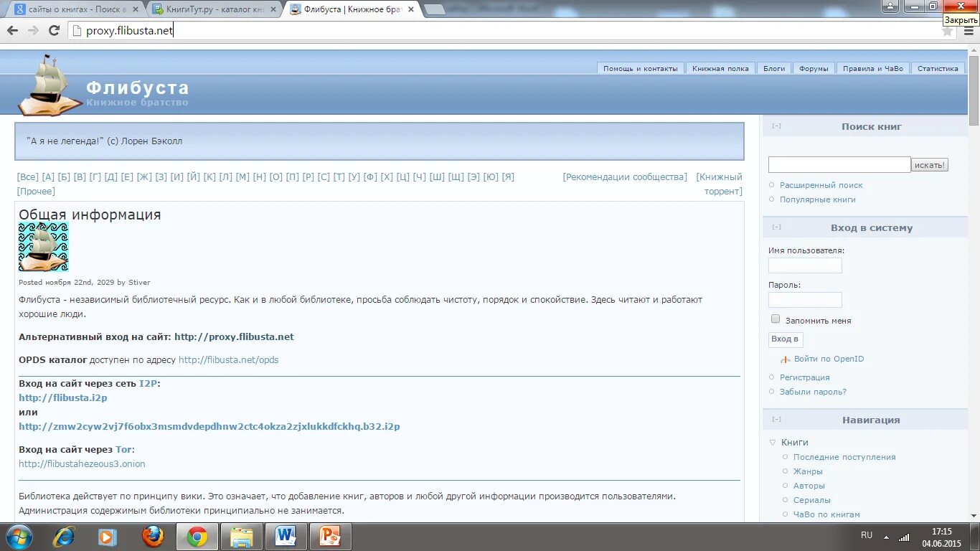980x551 pixels.
Task: Open Последние поступления in navigation
Action: click(844, 457)
